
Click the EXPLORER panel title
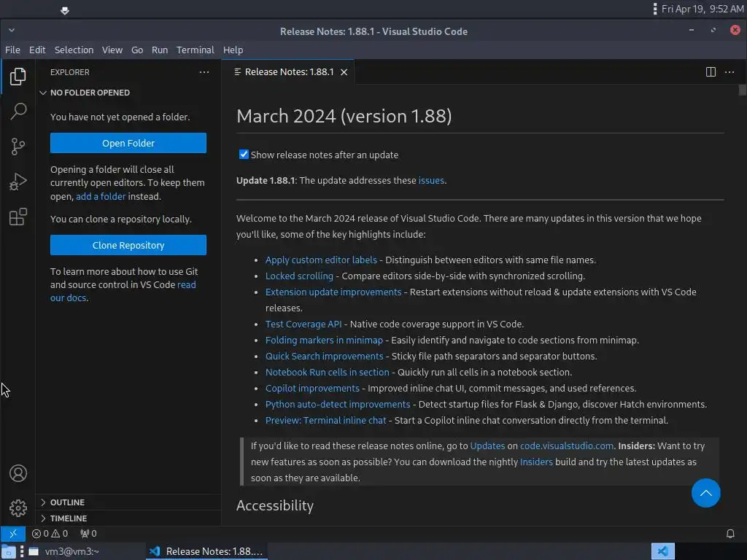pos(69,72)
